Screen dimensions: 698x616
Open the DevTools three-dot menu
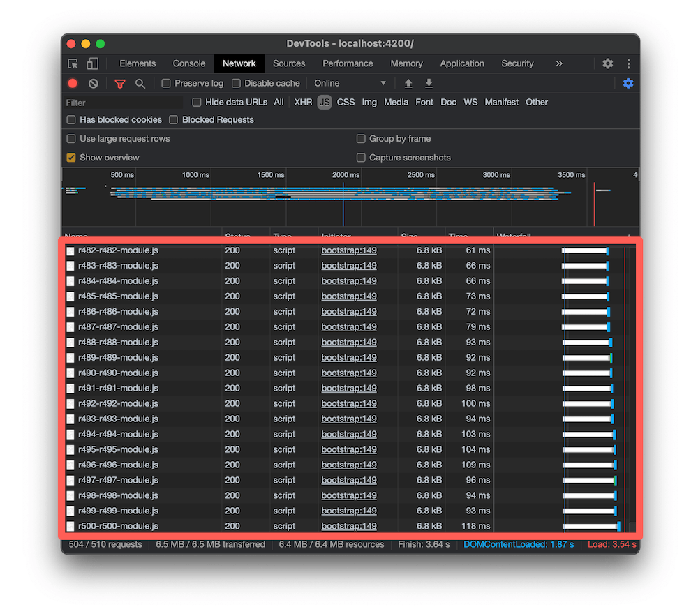[629, 63]
